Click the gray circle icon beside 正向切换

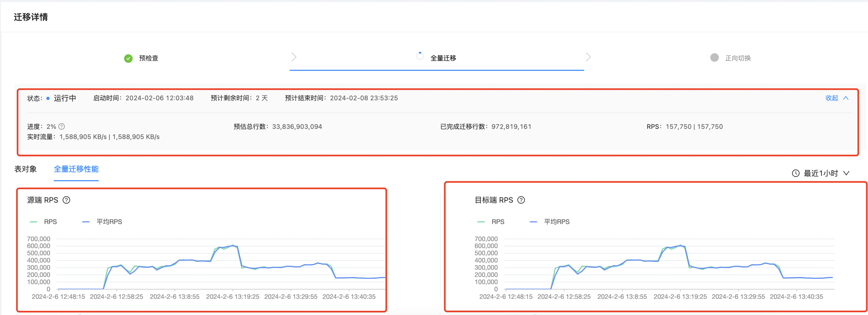tap(714, 58)
